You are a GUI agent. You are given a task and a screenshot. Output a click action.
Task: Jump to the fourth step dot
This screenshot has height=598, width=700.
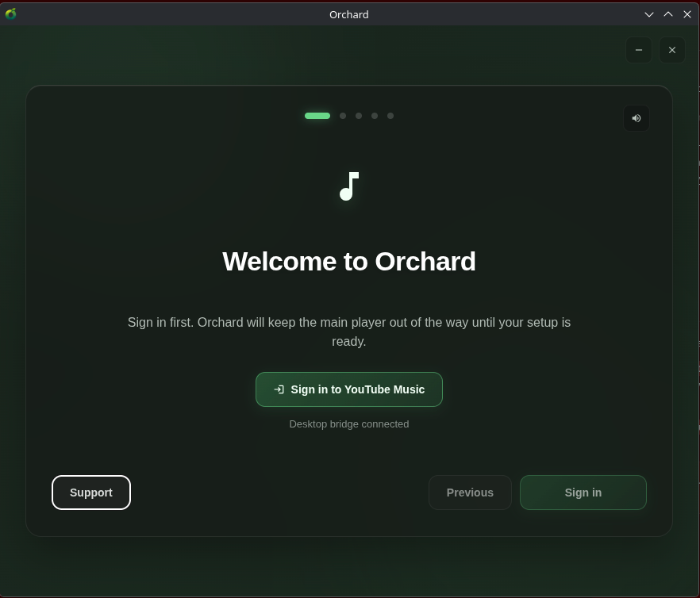click(x=375, y=116)
